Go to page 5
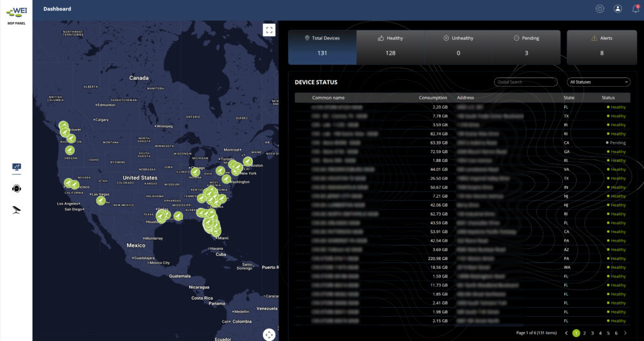Screen dimensions: 644x341 click(608, 333)
